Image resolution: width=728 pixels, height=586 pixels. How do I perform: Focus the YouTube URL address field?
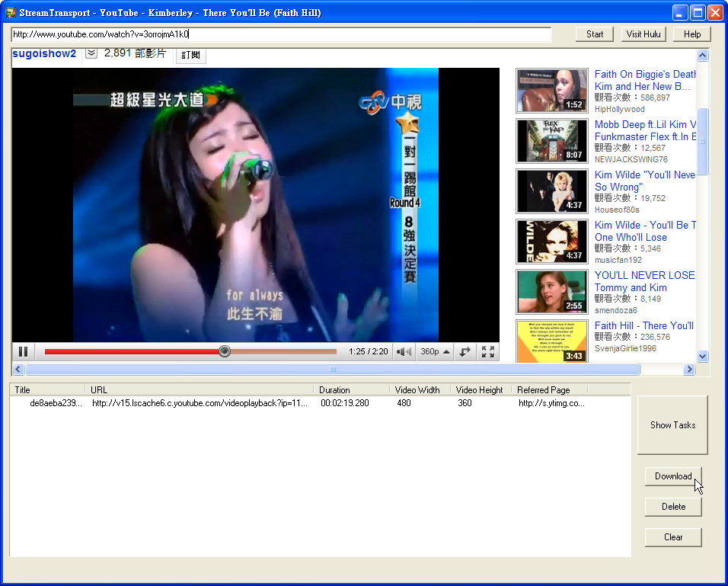click(x=281, y=34)
